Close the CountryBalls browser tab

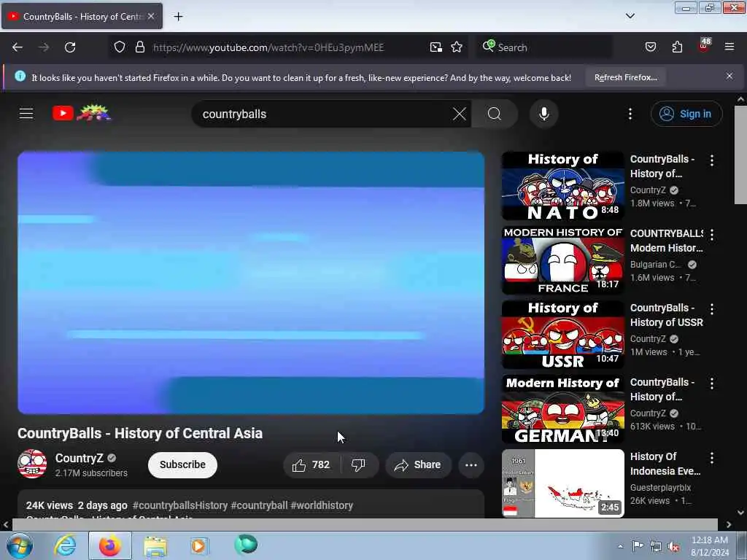[x=150, y=16]
